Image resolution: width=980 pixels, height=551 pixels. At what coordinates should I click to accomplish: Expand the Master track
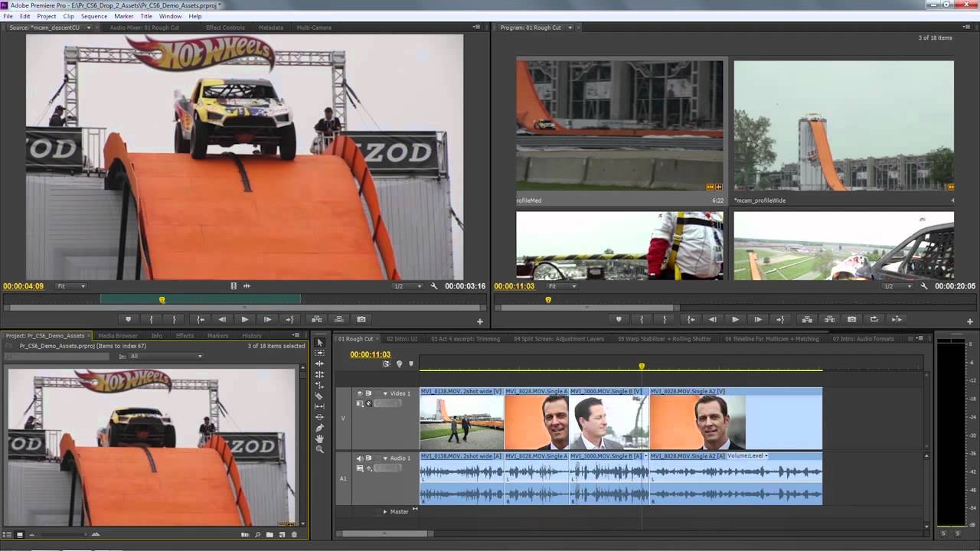click(x=385, y=511)
